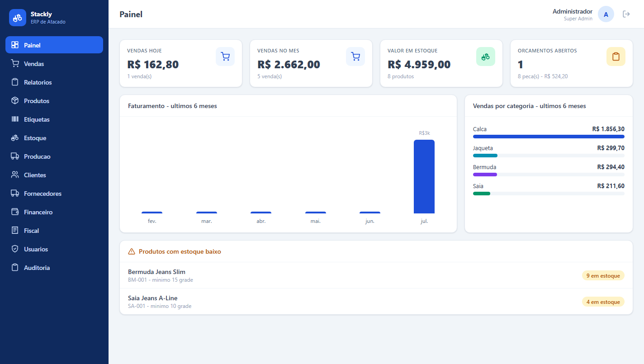Open the Usuarios label in the sidebar
Viewport: 644px width, 364px height.
click(x=36, y=249)
